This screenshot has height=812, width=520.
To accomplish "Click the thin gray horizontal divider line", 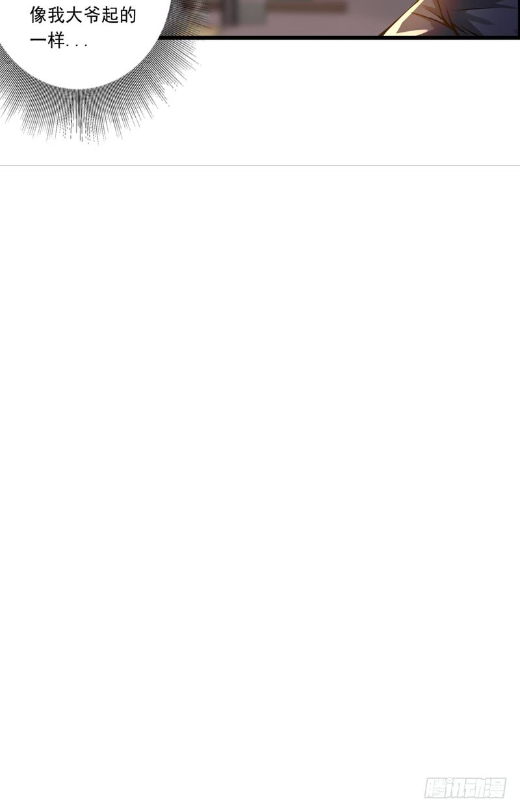I will (x=260, y=165).
